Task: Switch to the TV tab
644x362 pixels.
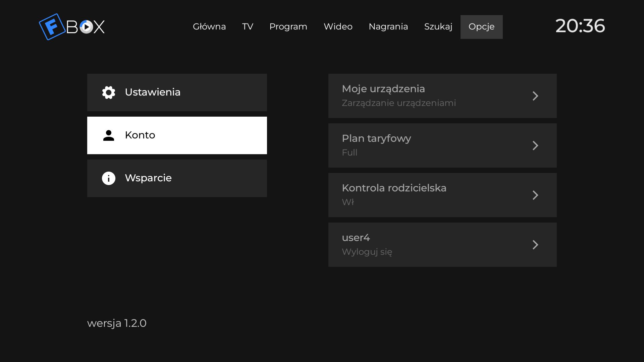Action: click(248, 27)
